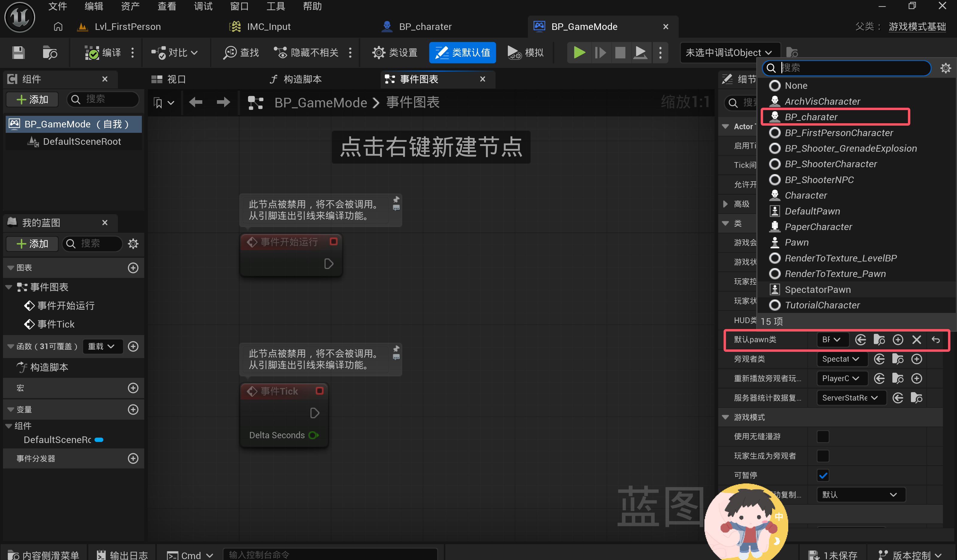Click the browse to asset toolbar icon
957x560 pixels.
(x=49, y=52)
